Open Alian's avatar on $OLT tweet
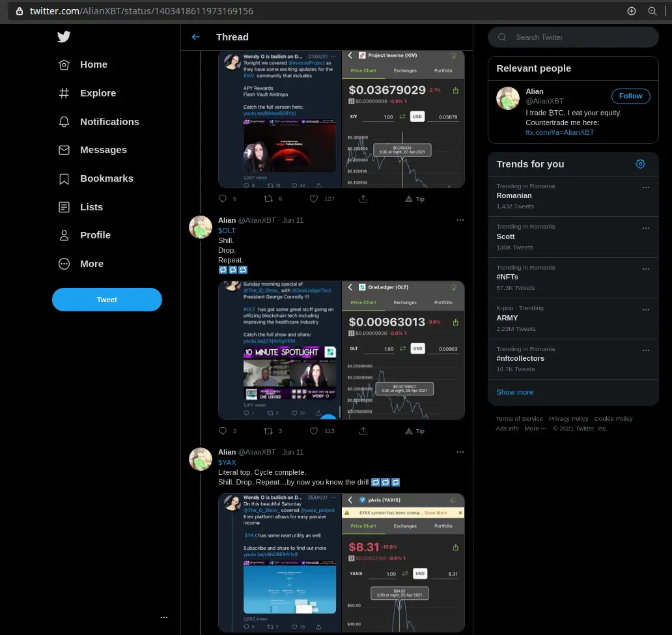 pyautogui.click(x=201, y=227)
